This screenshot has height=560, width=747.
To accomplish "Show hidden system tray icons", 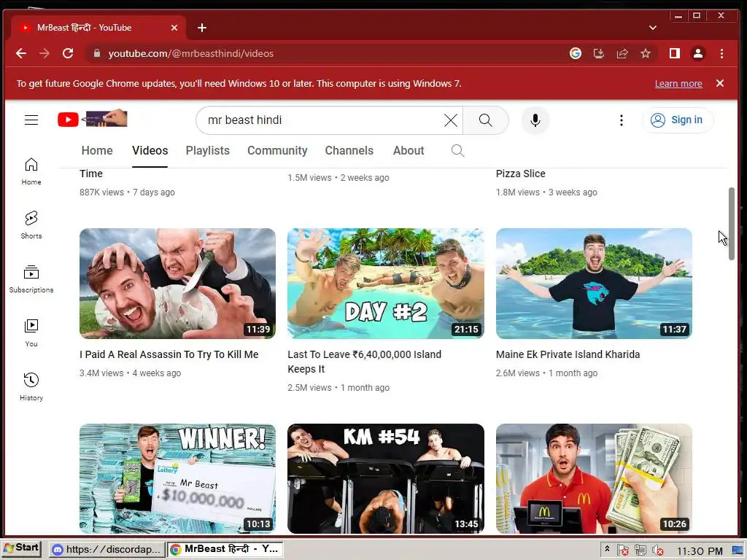I will [x=607, y=549].
